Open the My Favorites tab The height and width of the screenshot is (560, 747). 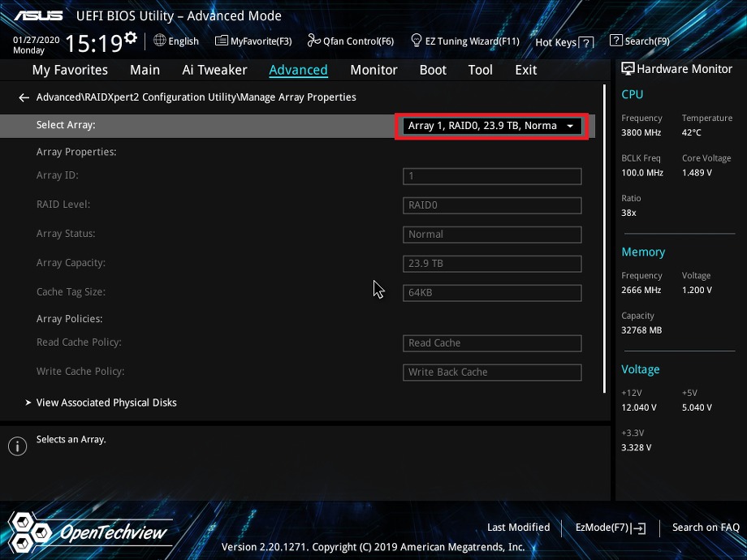[x=70, y=70]
